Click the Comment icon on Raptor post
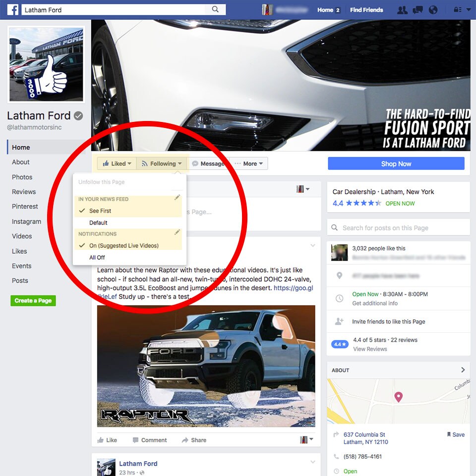The width and height of the screenshot is (476, 476). (135, 440)
